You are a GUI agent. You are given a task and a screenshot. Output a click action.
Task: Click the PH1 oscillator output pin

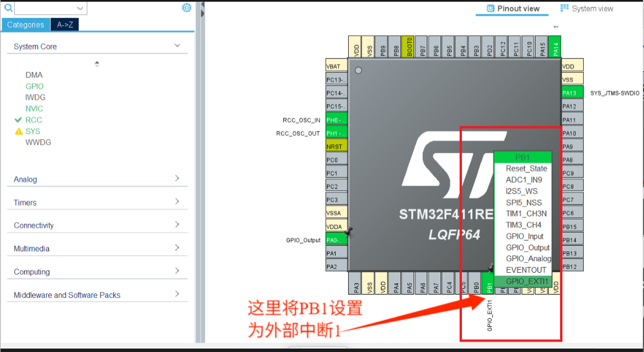coord(337,133)
